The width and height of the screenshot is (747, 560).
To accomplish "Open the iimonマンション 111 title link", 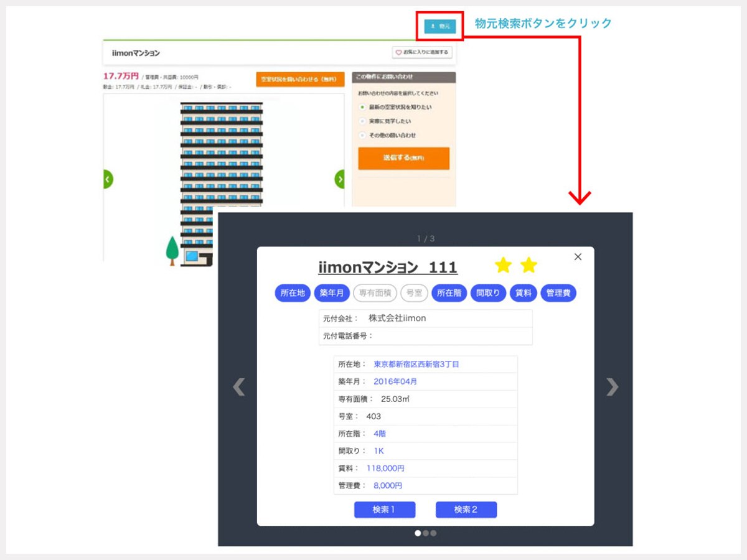I will pyautogui.click(x=388, y=268).
